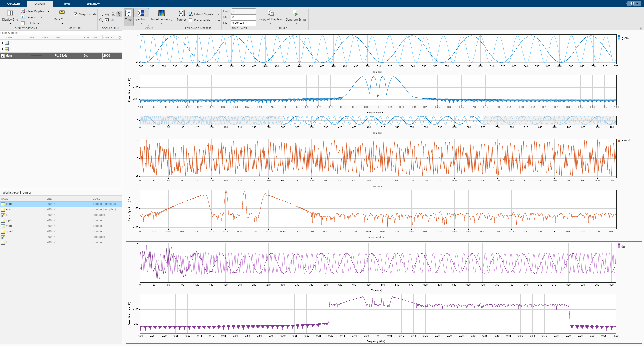This screenshot has width=644, height=346.
Task: Enable the Link Time checkbox
Action: (x=23, y=23)
